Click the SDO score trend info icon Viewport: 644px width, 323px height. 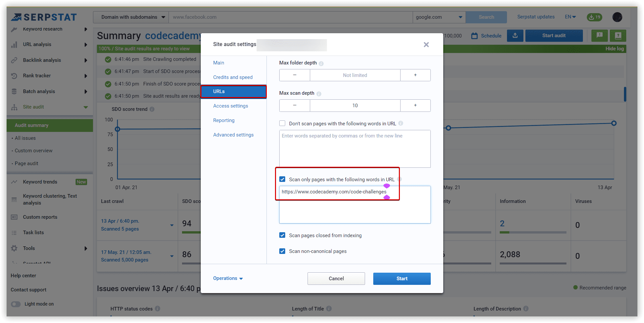point(152,109)
